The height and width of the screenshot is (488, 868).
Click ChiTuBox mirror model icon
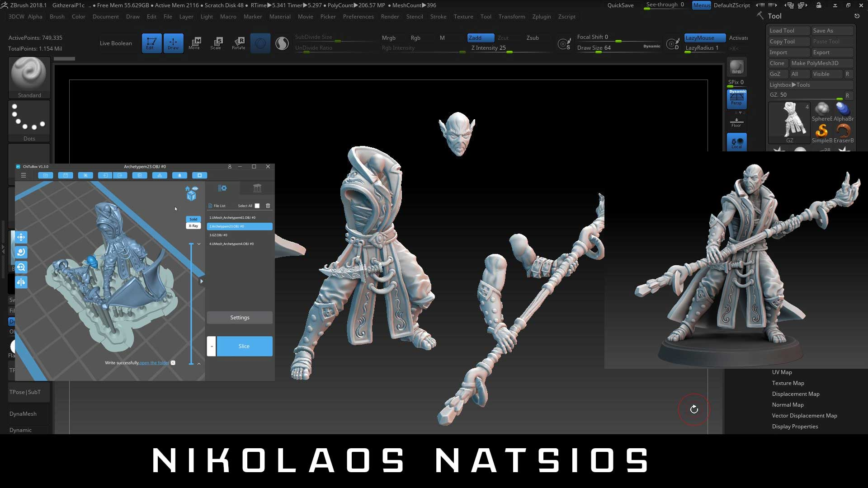[x=21, y=282]
